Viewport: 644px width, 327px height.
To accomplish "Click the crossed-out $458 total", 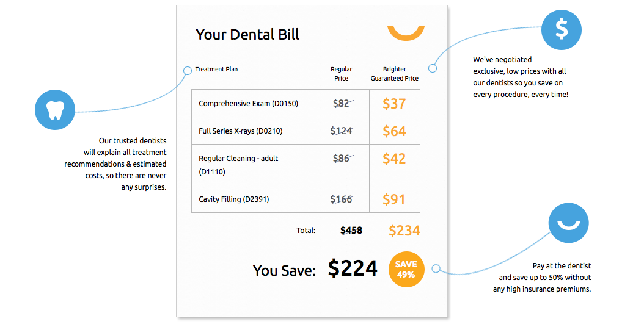I will tap(351, 231).
